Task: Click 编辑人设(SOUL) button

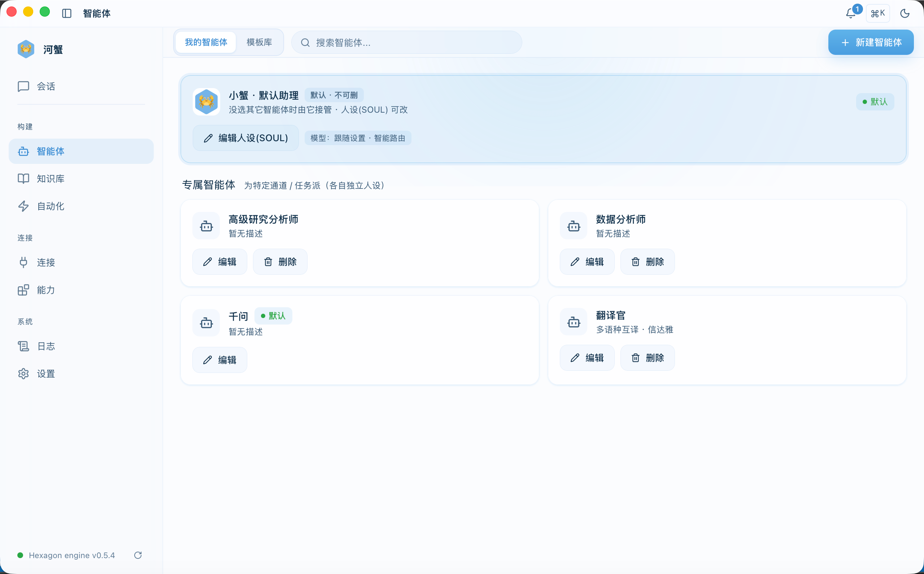Action: (245, 138)
